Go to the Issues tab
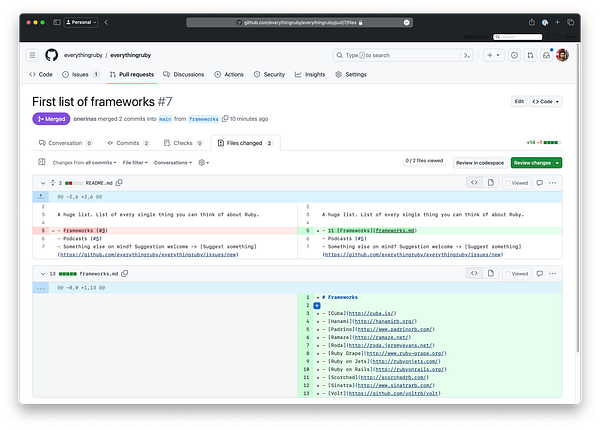600x430 pixels. 80,74
